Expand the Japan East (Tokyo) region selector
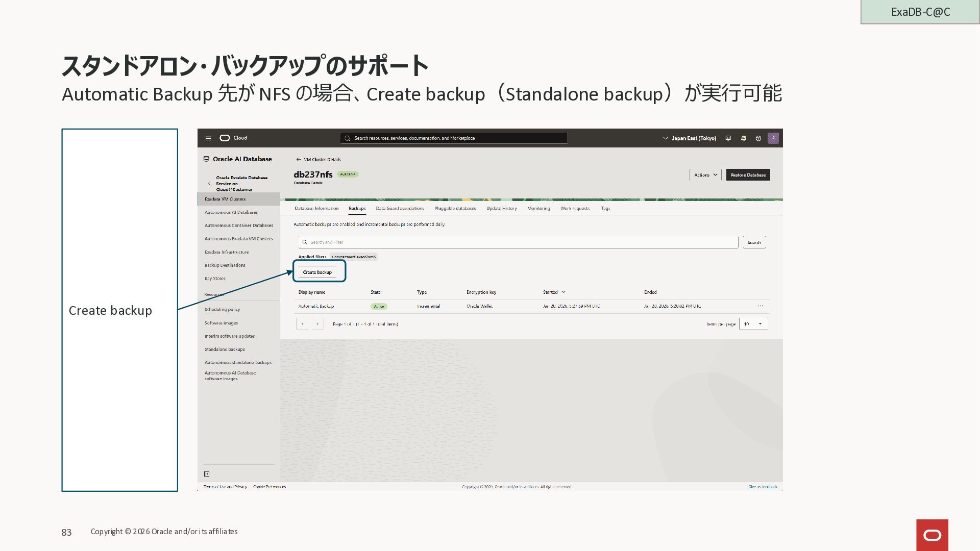Screen dimensions: 980x551 (690, 138)
